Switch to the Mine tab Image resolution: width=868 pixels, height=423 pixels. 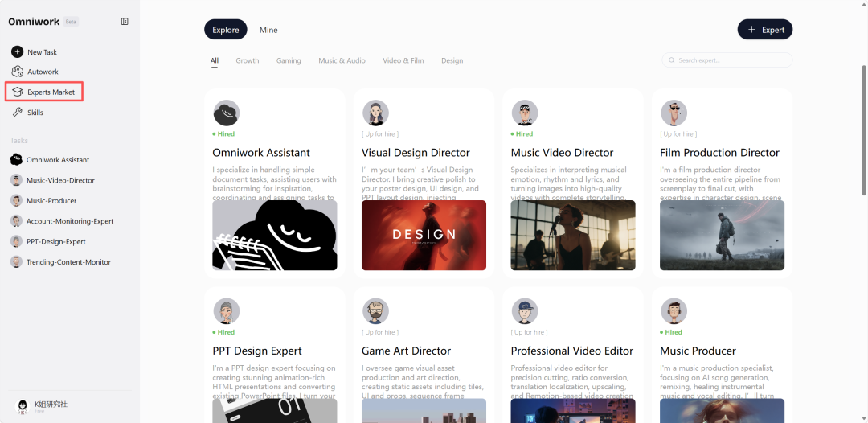click(x=268, y=30)
